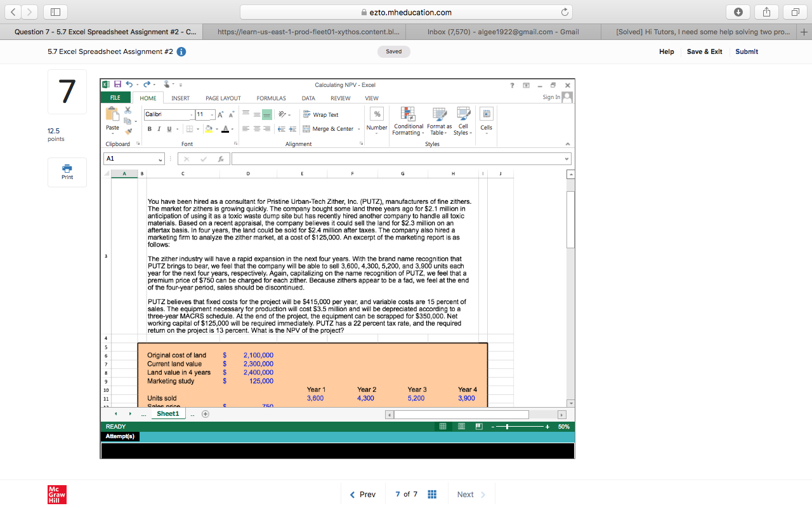Click the Submit link
Image resolution: width=812 pixels, height=508 pixels.
[746, 51]
